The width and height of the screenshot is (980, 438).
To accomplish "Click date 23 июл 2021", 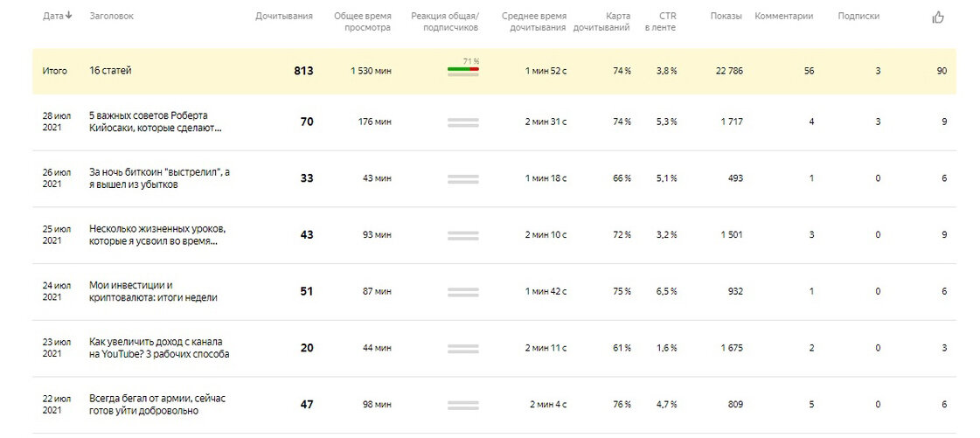I will 56,348.
